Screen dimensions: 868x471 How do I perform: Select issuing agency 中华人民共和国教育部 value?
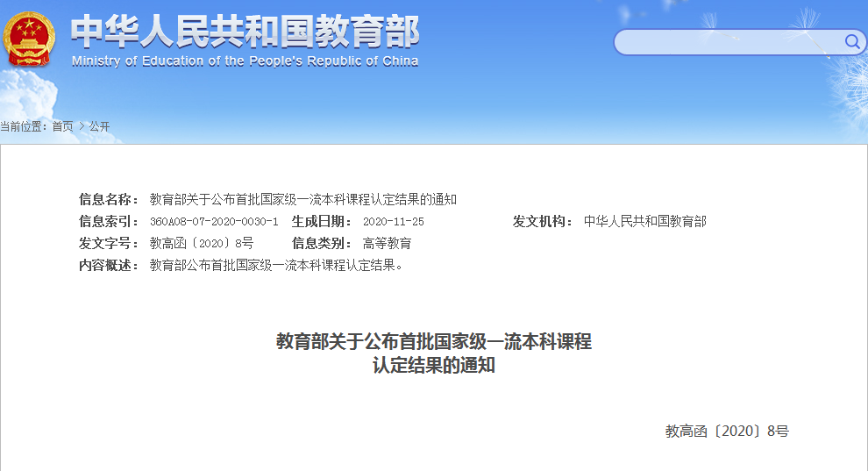(x=645, y=221)
